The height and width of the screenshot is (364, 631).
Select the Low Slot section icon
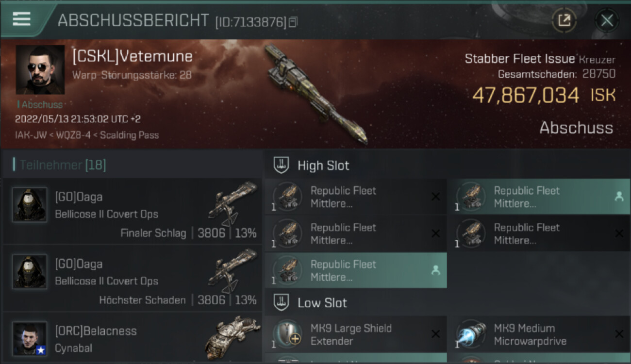(282, 303)
